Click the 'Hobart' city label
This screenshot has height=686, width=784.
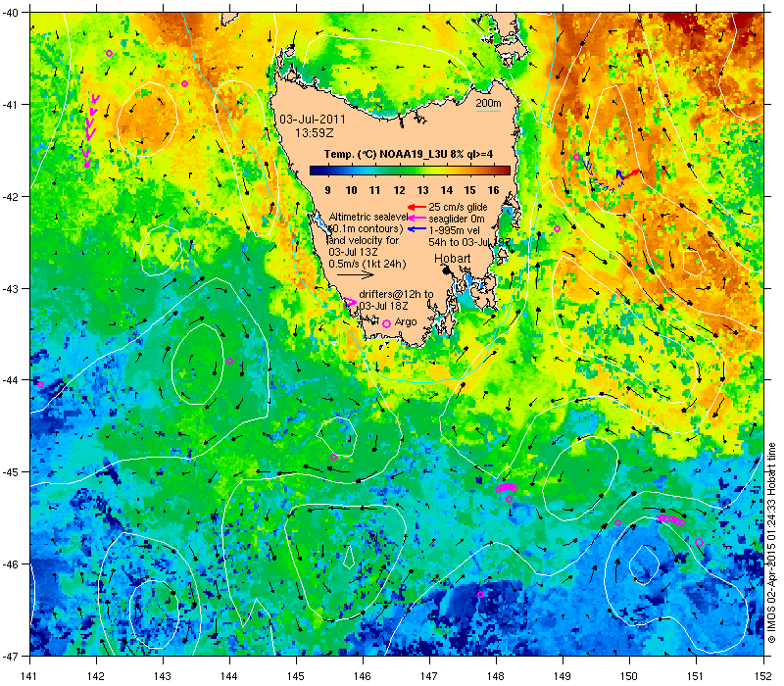pyautogui.click(x=453, y=258)
